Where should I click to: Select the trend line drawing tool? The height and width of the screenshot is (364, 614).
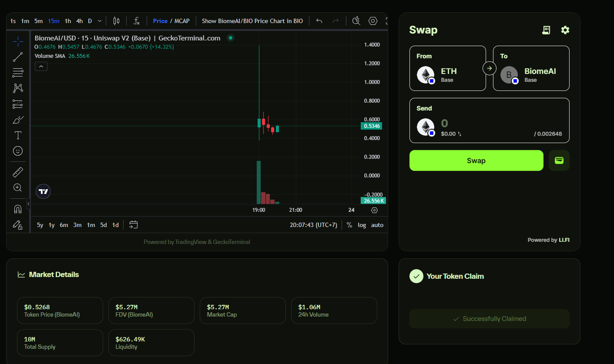(18, 57)
